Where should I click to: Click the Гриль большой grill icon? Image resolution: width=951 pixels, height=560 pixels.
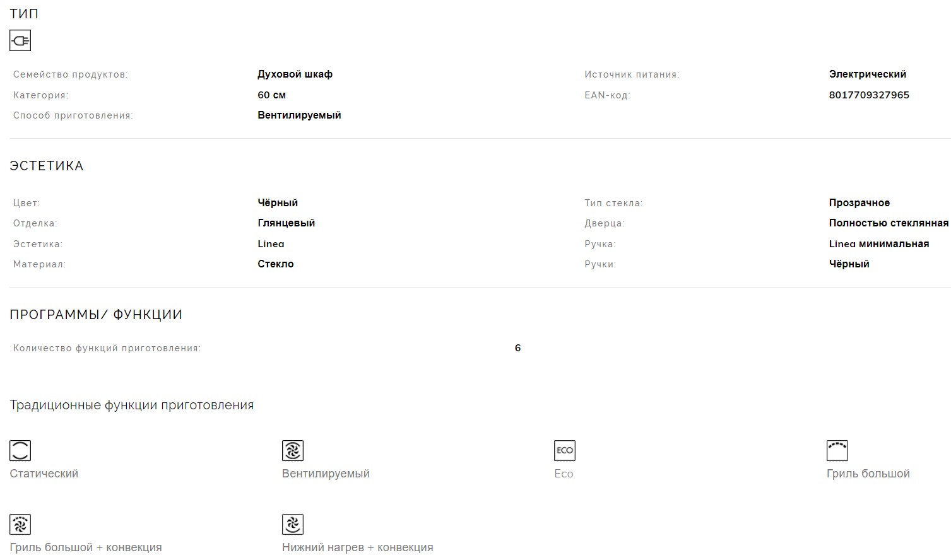pos(837,450)
